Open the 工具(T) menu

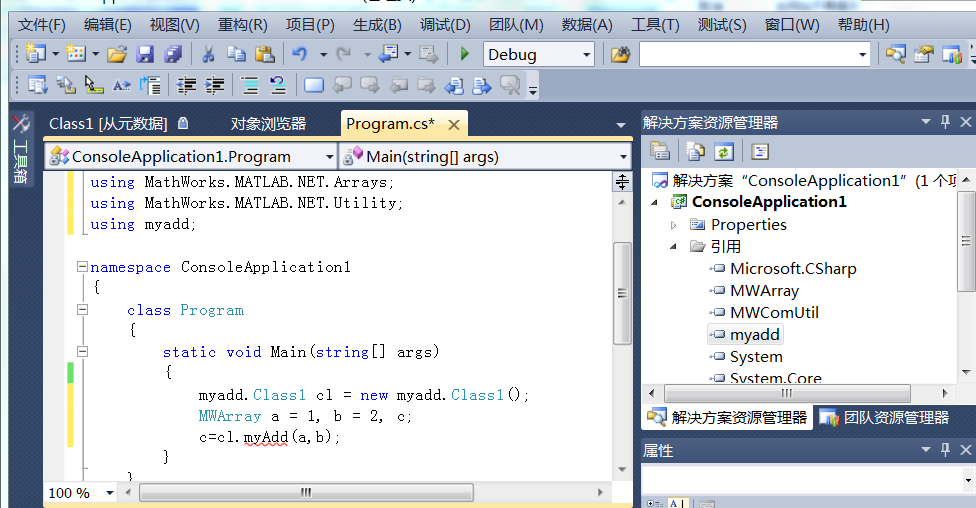coord(655,25)
